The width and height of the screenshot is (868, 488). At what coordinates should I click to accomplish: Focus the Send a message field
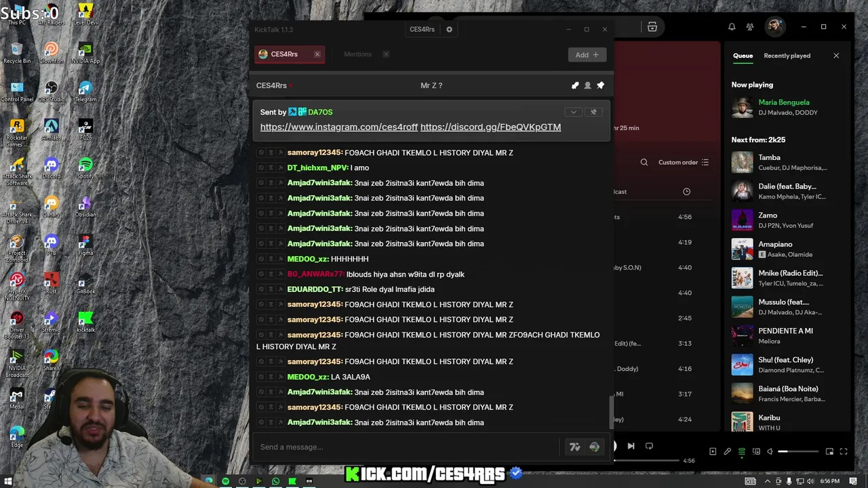coord(407,447)
